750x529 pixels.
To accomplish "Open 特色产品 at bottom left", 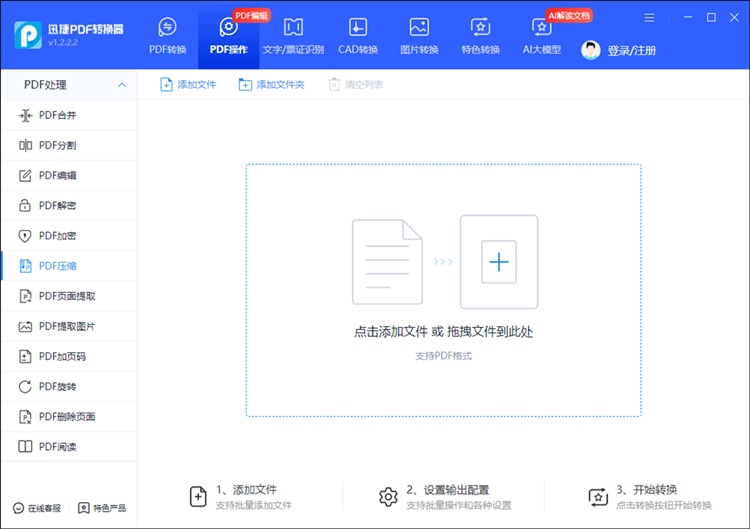I will click(x=102, y=508).
